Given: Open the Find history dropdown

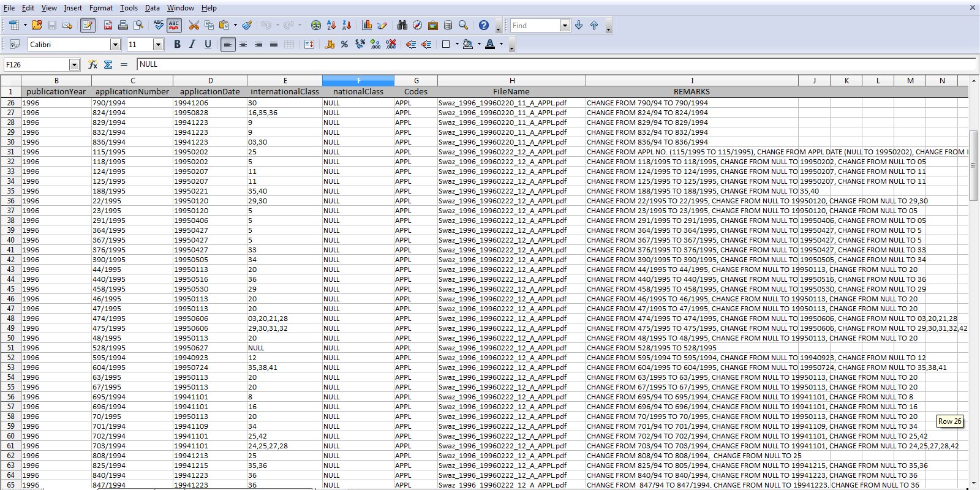Looking at the screenshot, I should click(565, 25).
